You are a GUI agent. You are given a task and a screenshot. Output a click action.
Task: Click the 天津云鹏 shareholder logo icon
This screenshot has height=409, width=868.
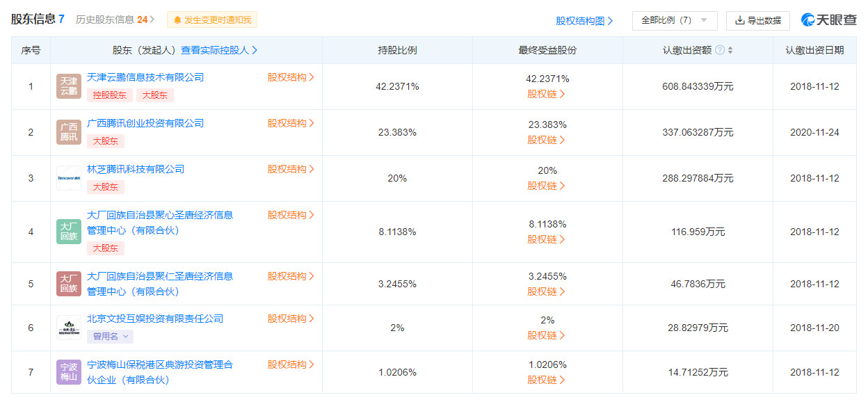69,86
